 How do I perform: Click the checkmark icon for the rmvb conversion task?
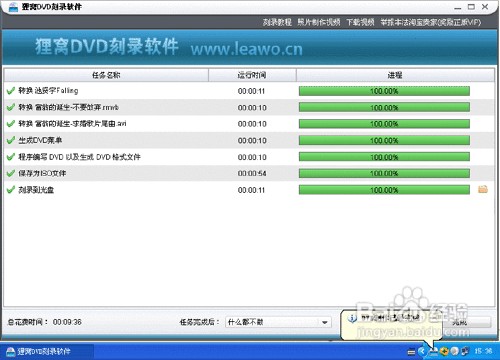[11, 107]
